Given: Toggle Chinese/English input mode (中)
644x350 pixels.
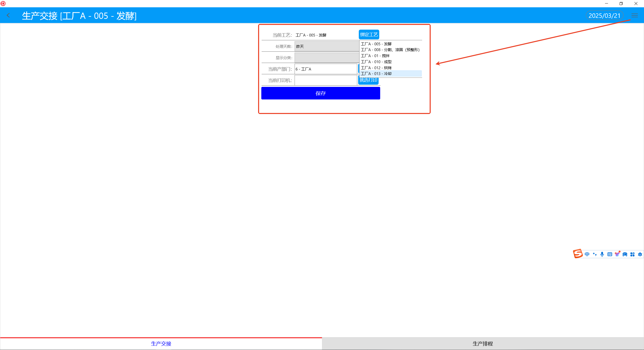Looking at the screenshot, I should click(x=587, y=254).
